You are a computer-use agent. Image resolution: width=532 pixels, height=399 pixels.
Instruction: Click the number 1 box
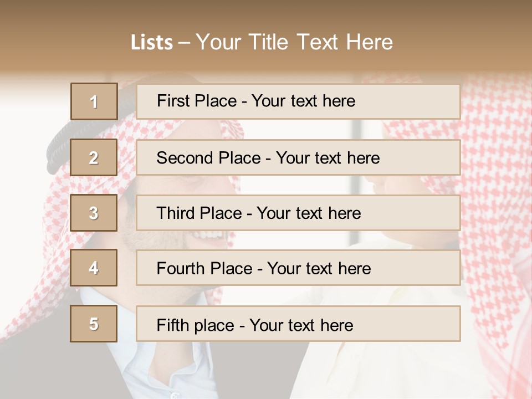pos(94,101)
